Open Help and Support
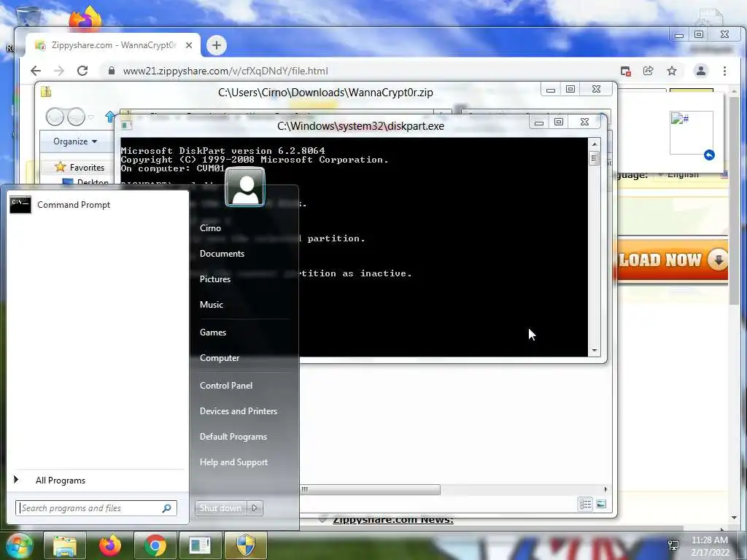This screenshot has height=560, width=747. [x=233, y=462]
